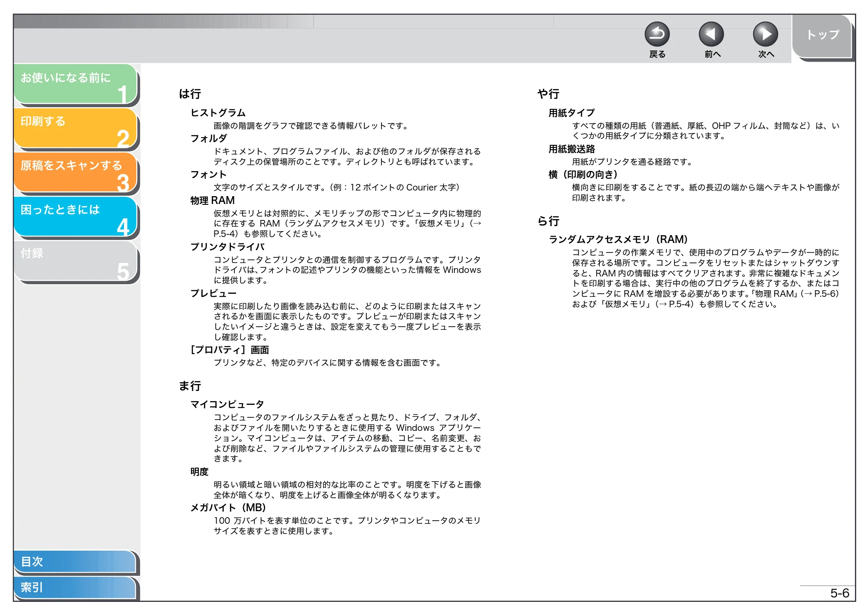Select the フォント glossary term
Image resolution: width=868 pixels, height=614 pixels.
pyautogui.click(x=209, y=174)
